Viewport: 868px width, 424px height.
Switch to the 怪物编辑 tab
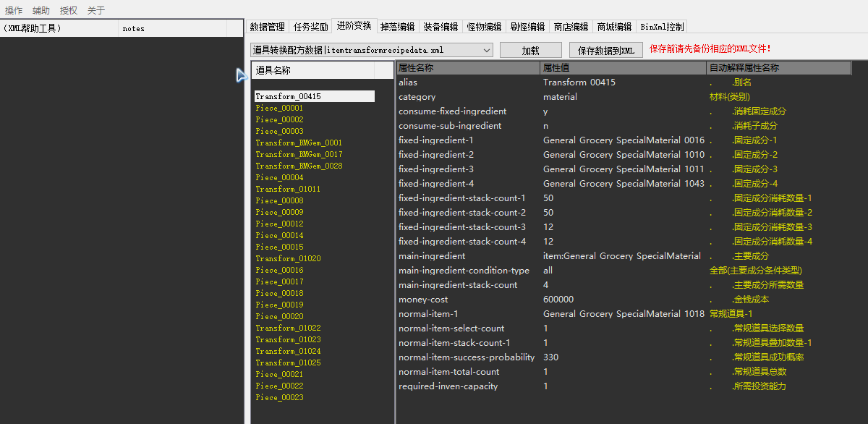(484, 27)
